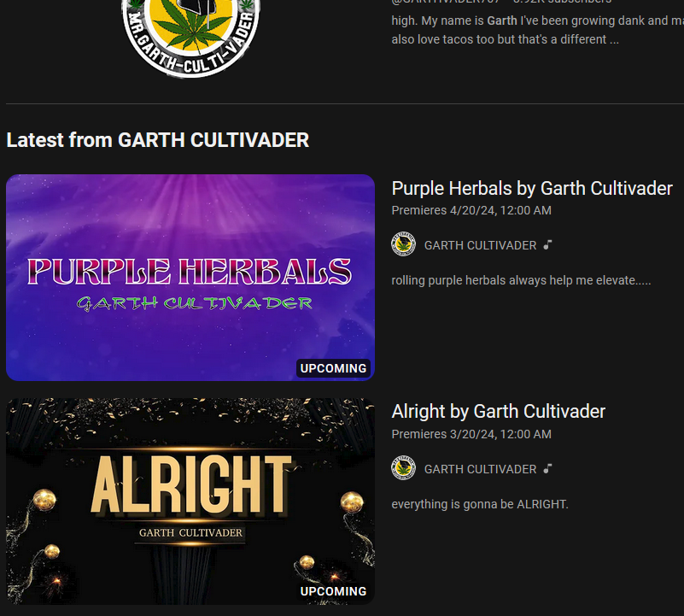
Task: Open GARTH CULTIVADER channel name under Alright
Action: (480, 469)
